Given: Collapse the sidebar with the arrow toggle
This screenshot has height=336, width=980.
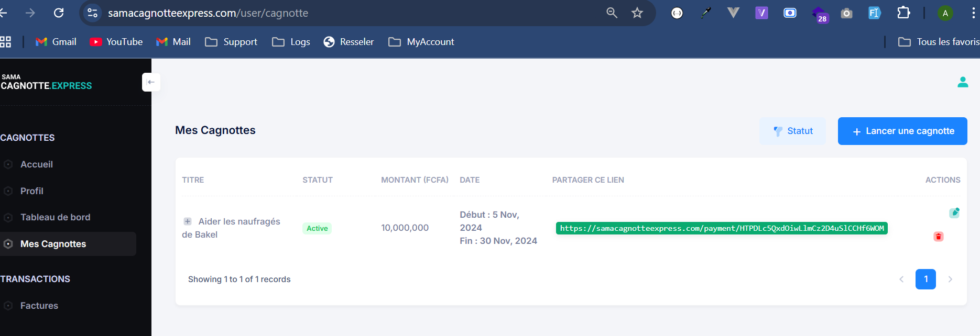Looking at the screenshot, I should tap(151, 82).
